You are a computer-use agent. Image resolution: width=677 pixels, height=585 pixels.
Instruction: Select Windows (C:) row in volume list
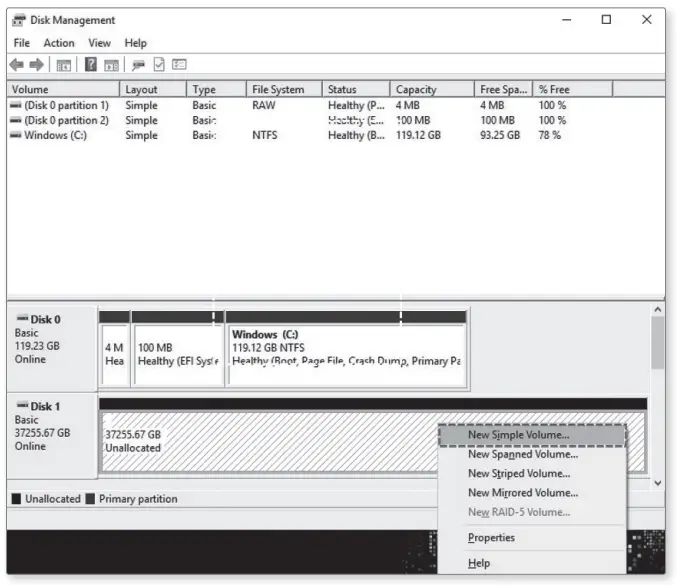point(55,135)
